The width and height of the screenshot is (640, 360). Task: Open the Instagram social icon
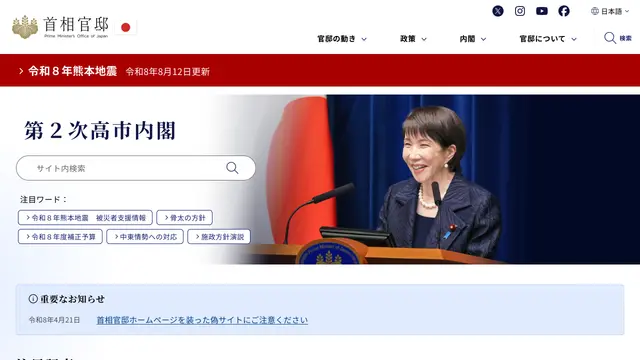[x=520, y=11]
